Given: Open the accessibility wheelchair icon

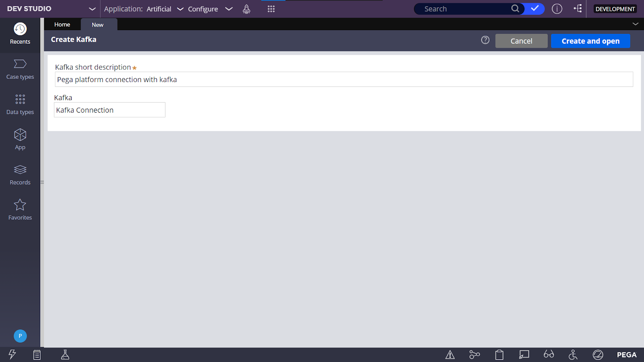Looking at the screenshot, I should [x=573, y=355].
